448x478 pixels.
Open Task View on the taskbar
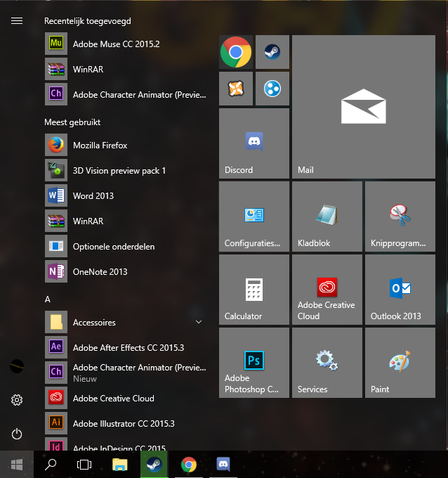click(x=84, y=464)
